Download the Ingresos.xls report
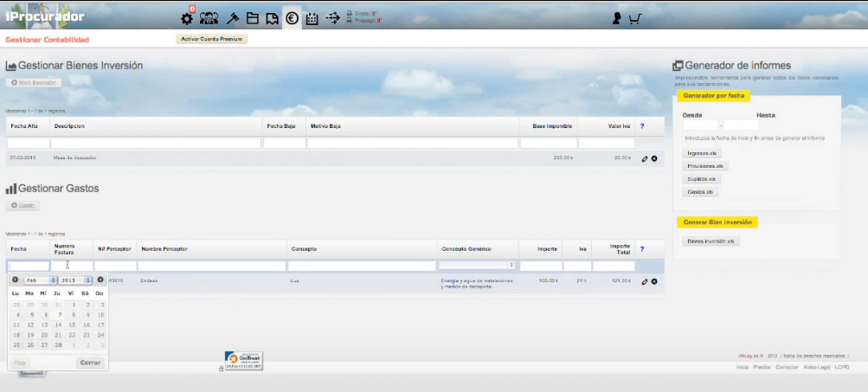 pos(702,153)
